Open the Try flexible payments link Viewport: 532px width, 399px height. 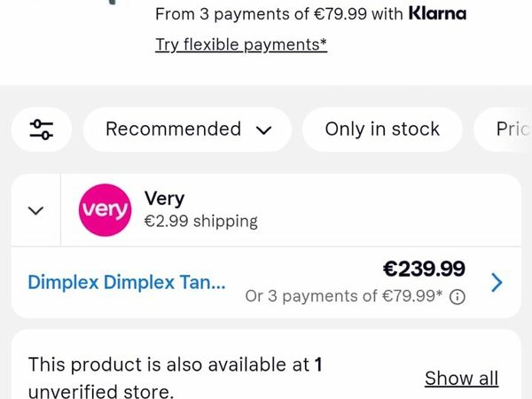coord(241,45)
